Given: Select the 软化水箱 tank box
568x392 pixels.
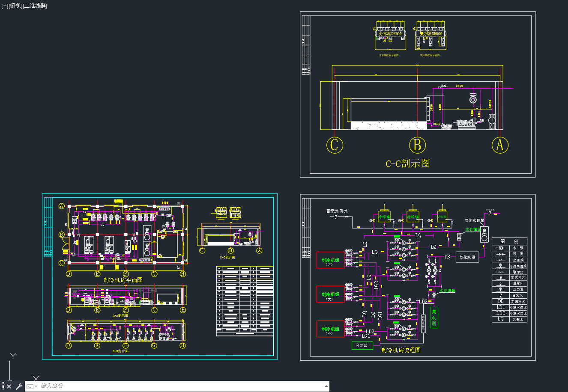Looking at the screenshot, I should pyautogui.click(x=467, y=257).
